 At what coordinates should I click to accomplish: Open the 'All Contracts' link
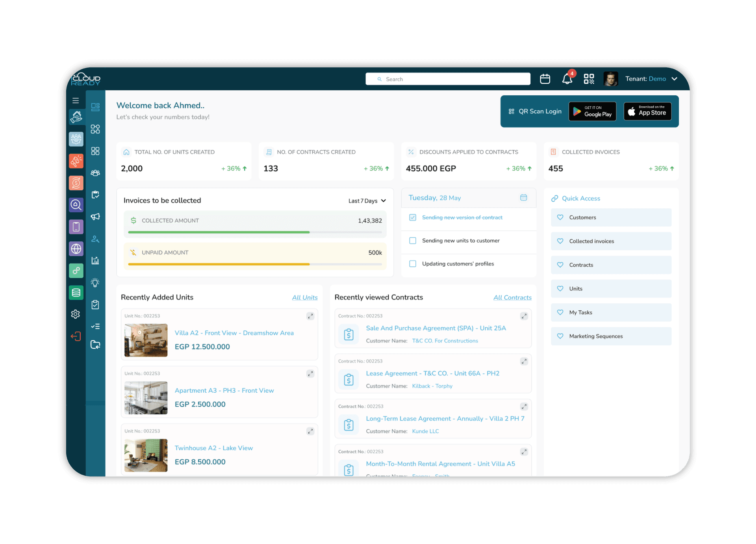[512, 297]
